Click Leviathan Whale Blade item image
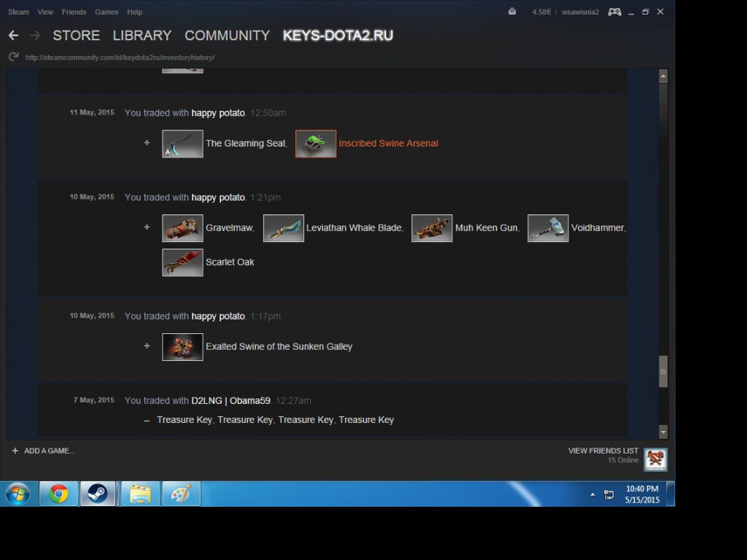This screenshot has width=747, height=560. tap(284, 228)
